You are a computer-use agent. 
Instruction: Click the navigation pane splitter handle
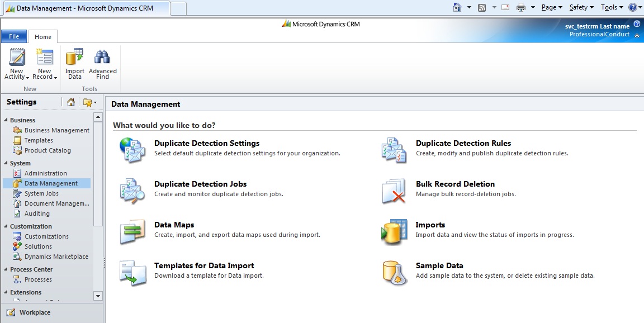click(105, 263)
